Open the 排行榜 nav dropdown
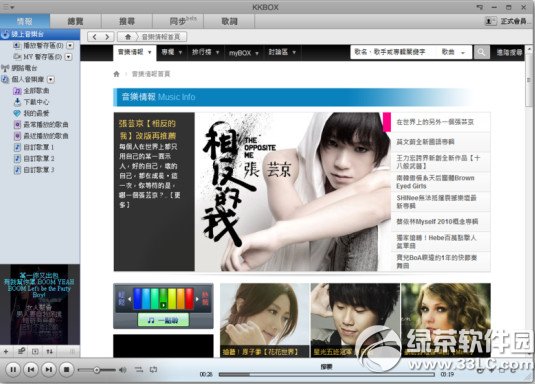535x384 pixels. tap(205, 52)
